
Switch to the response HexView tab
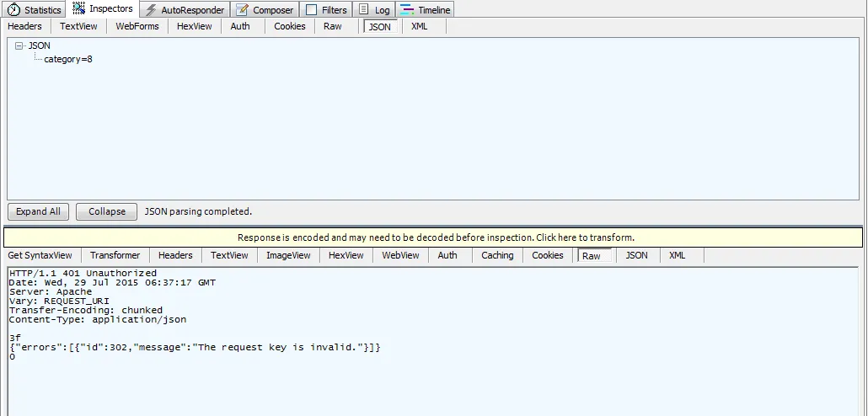(x=346, y=255)
